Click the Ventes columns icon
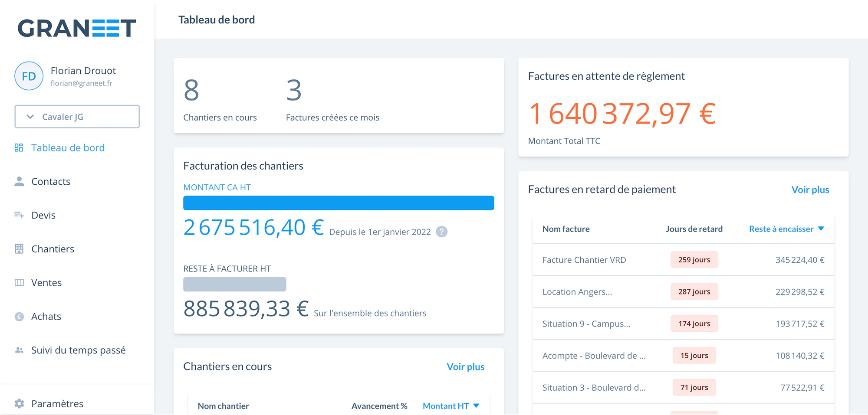Screen dimensions: 868x415 click(x=19, y=283)
